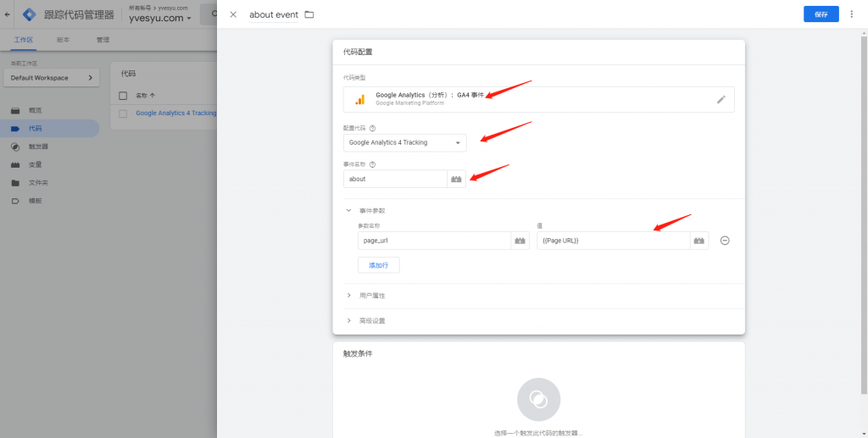868x438 pixels.
Task: Click the Google Analytics bar chart icon
Action: [x=359, y=100]
